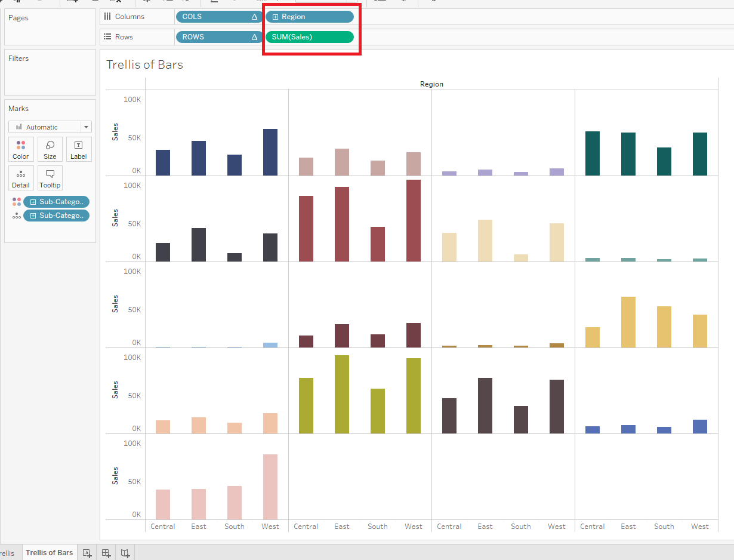Click the Marks card heading
Screen dimensions: 734x560
coord(18,109)
